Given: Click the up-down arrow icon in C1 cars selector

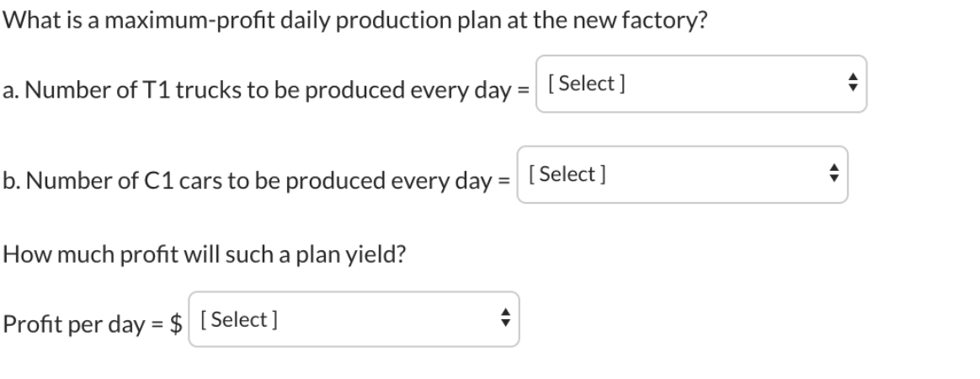Looking at the screenshot, I should point(834,175).
